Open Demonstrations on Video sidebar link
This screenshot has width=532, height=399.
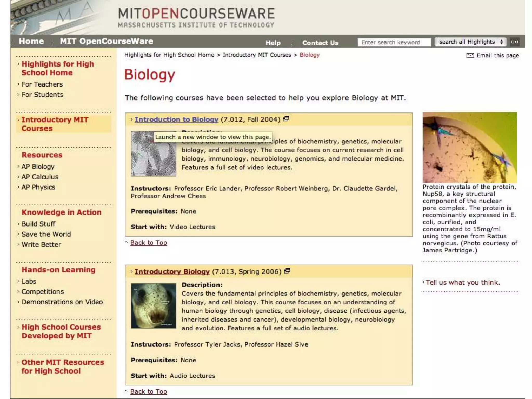tap(62, 302)
